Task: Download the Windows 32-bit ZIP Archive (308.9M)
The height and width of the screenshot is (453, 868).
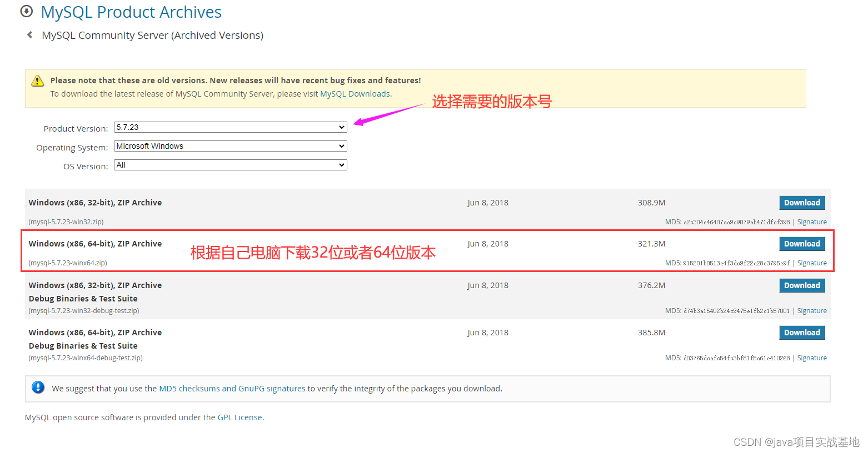Action: [x=802, y=203]
